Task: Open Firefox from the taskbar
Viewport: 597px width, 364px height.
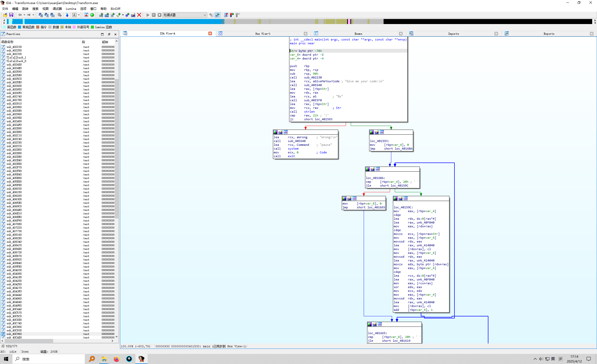Action: coord(116,359)
